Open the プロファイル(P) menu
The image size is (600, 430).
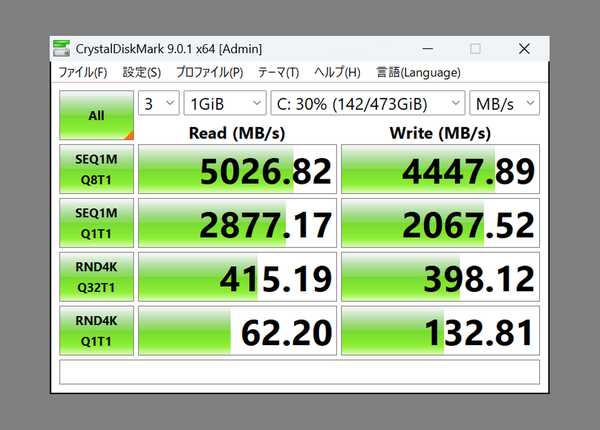[209, 72]
